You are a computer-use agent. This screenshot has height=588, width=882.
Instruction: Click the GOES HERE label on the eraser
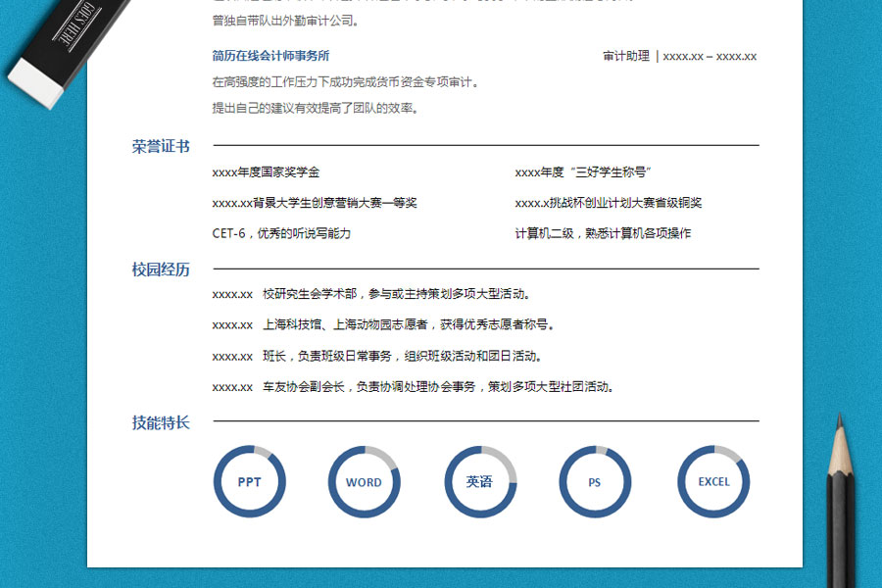[x=78, y=22]
